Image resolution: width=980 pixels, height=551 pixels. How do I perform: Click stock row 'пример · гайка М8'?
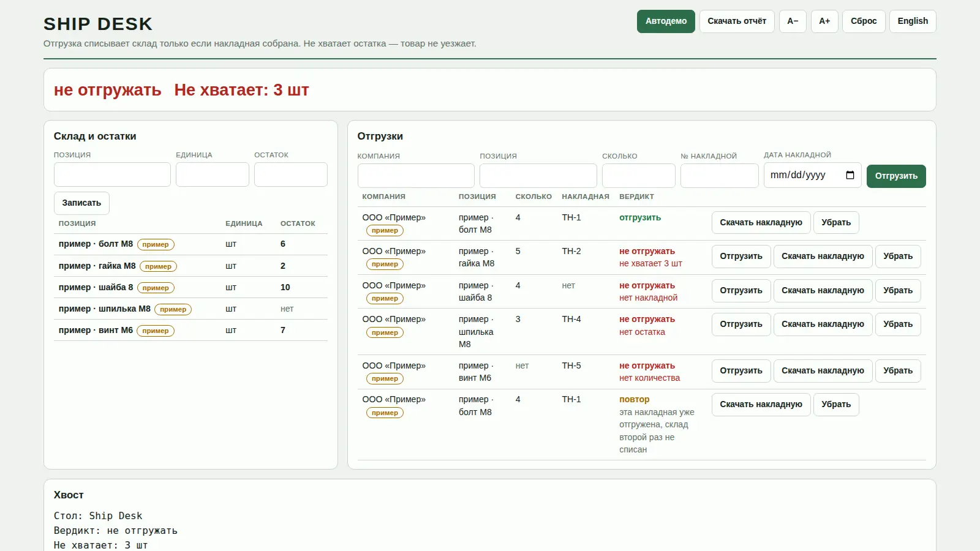[x=190, y=266]
